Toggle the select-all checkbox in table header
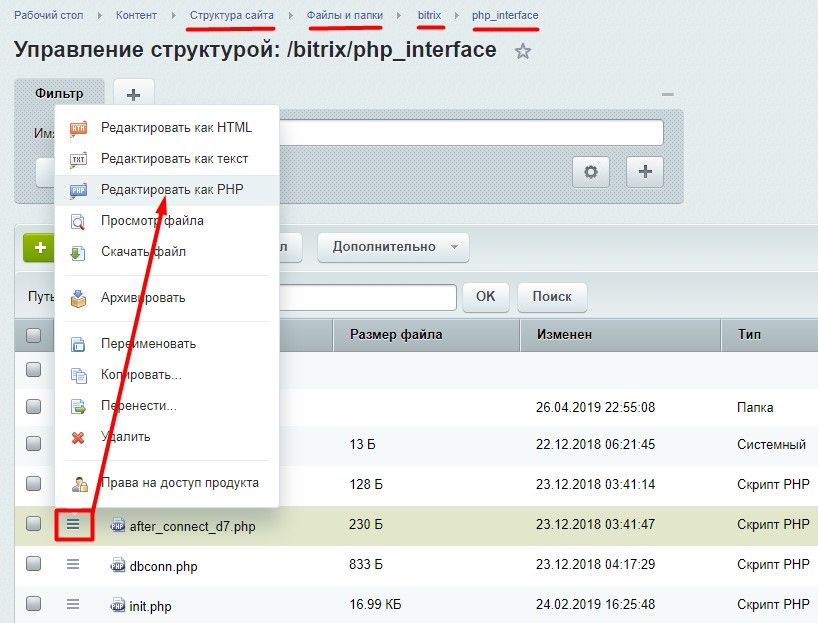This screenshot has width=818, height=623. [x=34, y=335]
